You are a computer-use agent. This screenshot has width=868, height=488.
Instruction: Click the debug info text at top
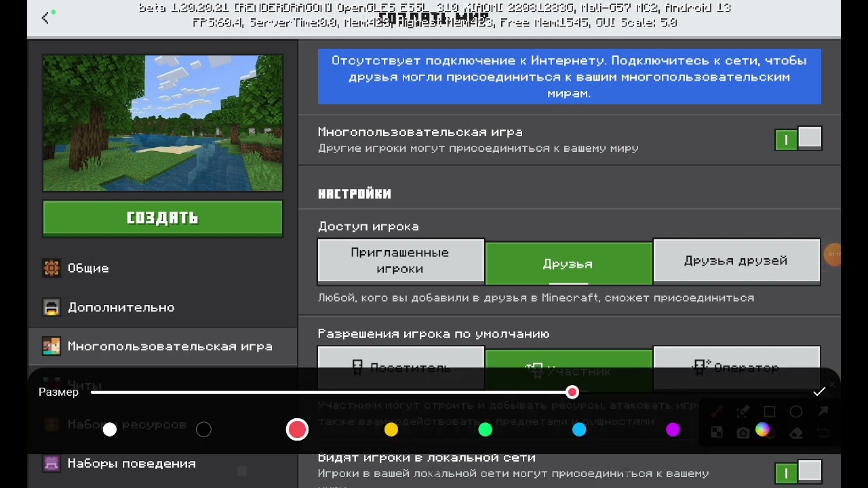click(435, 15)
